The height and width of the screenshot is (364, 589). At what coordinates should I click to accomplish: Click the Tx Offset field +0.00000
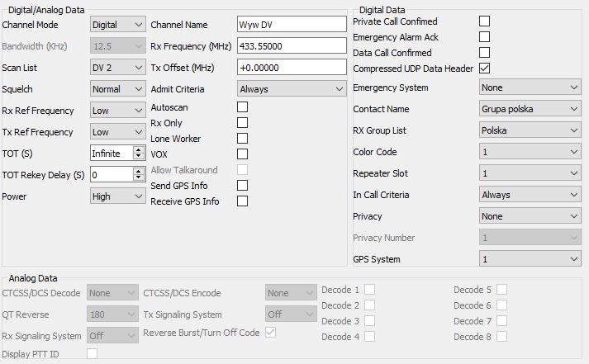tap(292, 68)
